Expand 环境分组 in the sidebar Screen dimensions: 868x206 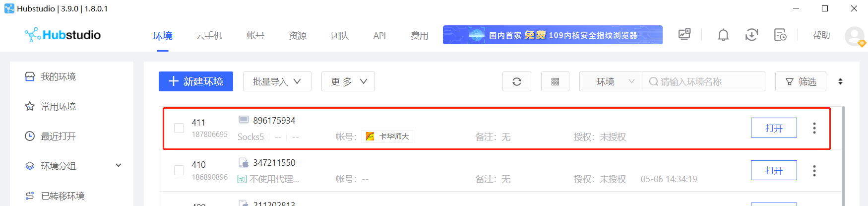pyautogui.click(x=73, y=166)
